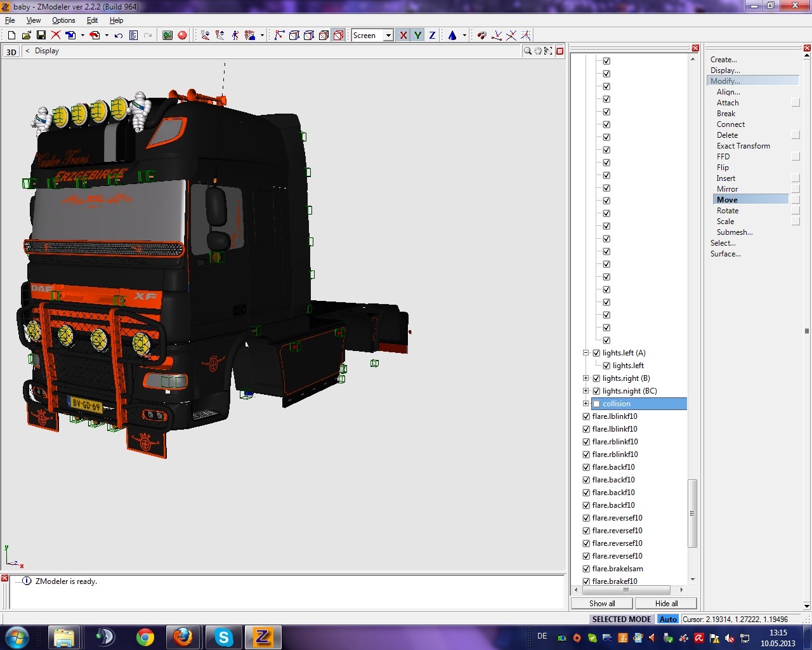Screen dimensions: 812x650
Task: Click the red X close-file toolbar icon
Action: pos(56,36)
